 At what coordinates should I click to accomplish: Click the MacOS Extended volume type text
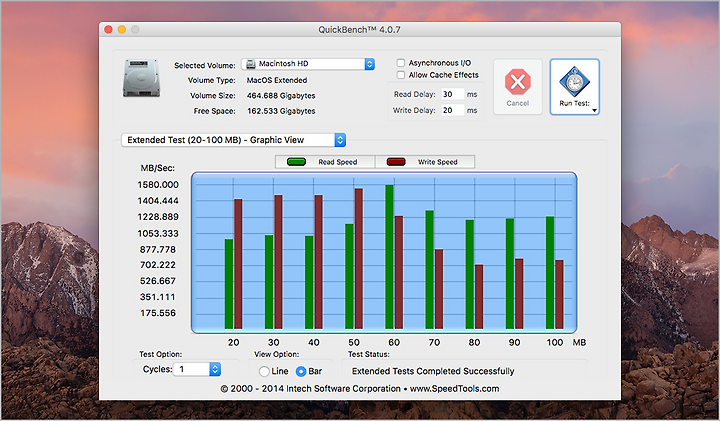(277, 80)
